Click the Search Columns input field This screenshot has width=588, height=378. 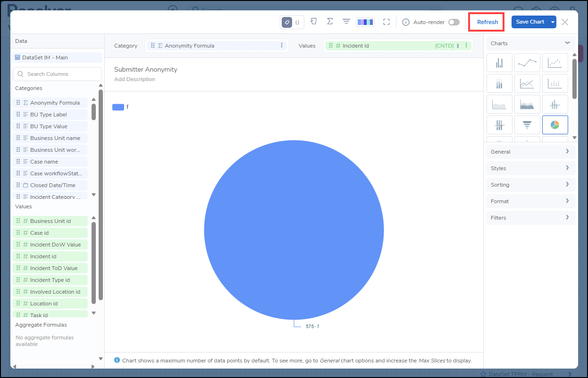coord(57,74)
